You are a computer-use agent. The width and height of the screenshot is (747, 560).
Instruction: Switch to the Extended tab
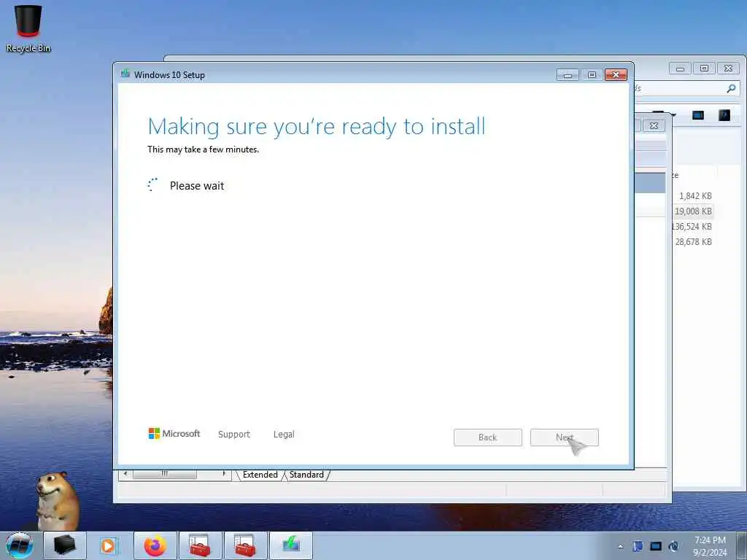pyautogui.click(x=260, y=475)
